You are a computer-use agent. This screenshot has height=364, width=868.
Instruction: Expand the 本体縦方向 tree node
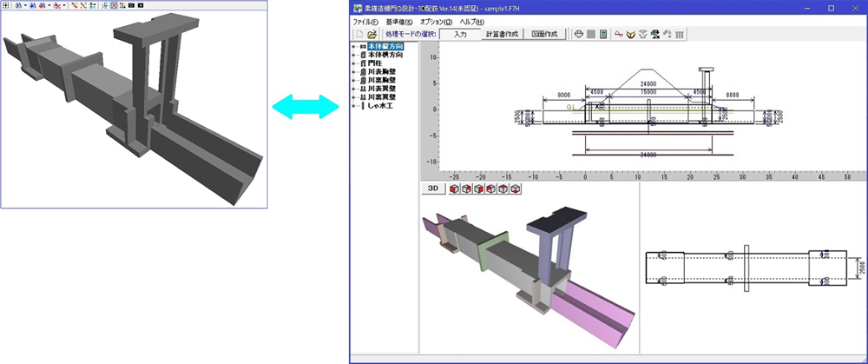pos(354,47)
